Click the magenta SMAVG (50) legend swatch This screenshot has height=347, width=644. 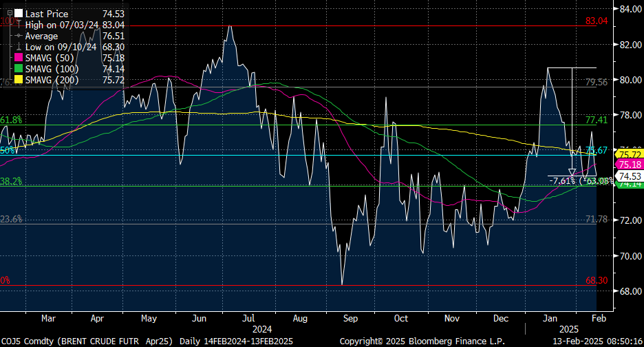(18, 58)
